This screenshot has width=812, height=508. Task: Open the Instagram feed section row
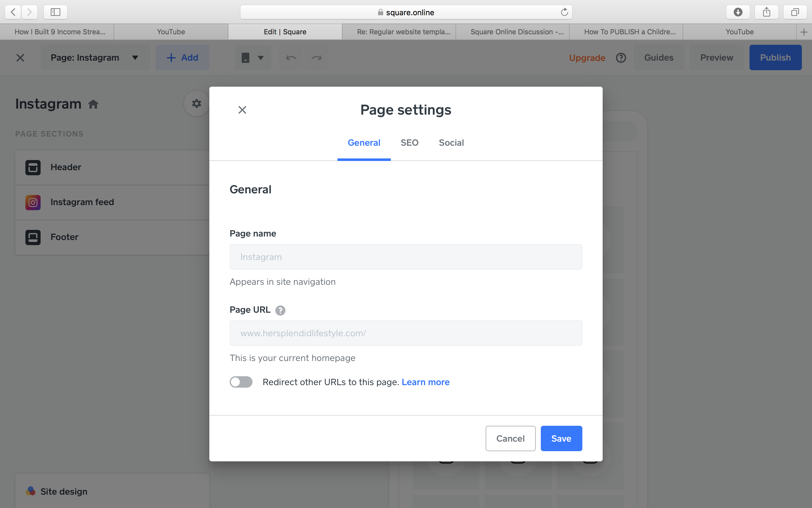click(x=112, y=202)
